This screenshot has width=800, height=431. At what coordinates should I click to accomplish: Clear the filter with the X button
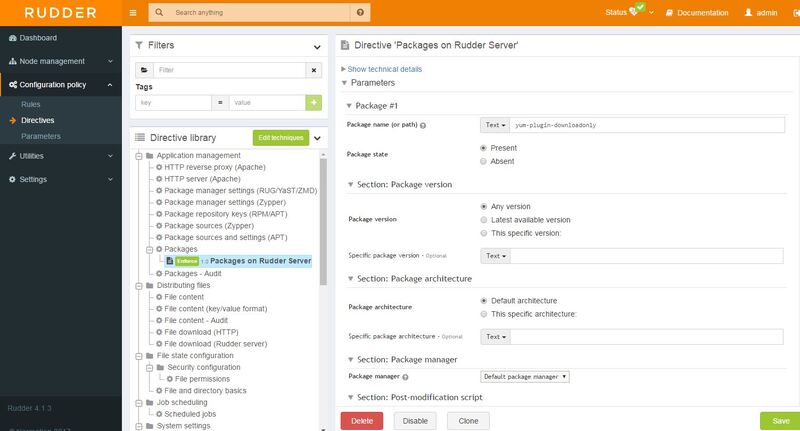[x=314, y=70]
